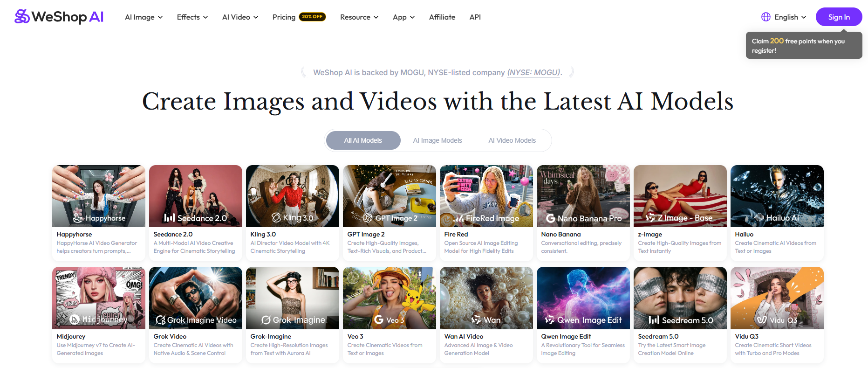Click the Google G icon on Nano Banana Pro

click(x=550, y=218)
